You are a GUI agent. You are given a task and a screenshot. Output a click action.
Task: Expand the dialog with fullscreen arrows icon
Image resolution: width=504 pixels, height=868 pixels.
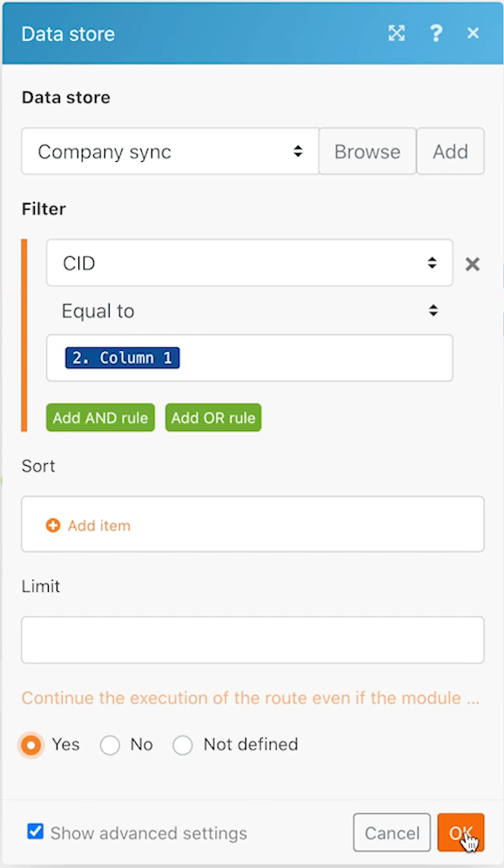[396, 33]
